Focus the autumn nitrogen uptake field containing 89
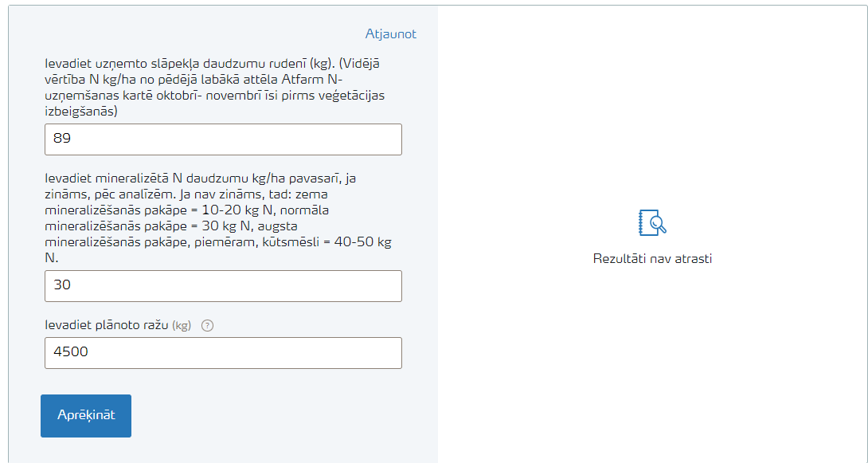 tap(223, 139)
